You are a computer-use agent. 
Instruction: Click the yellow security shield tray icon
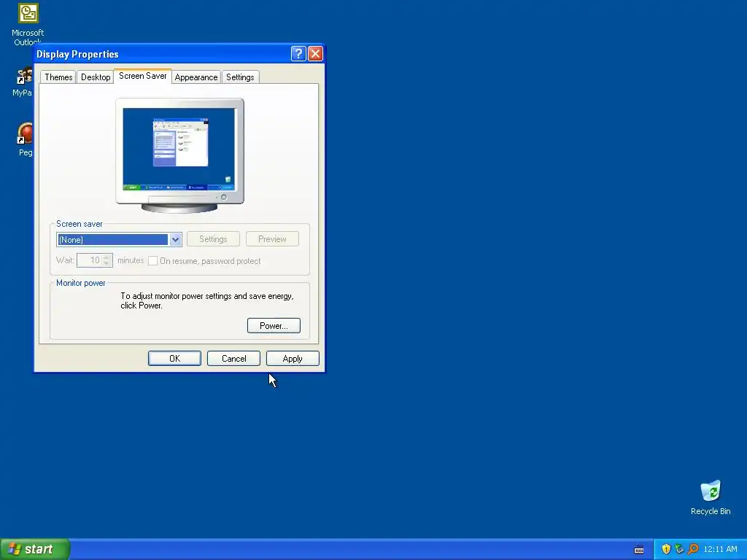[x=666, y=549]
